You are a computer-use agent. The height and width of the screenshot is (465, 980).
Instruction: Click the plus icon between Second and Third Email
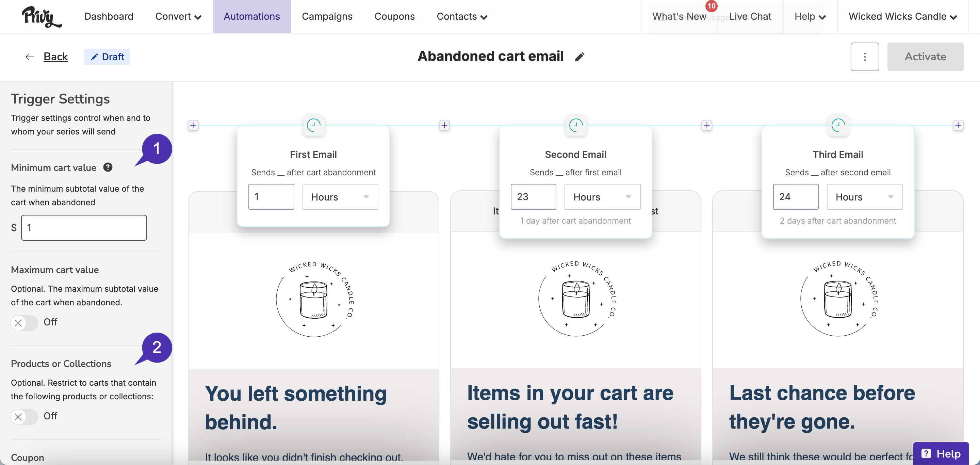pos(706,125)
